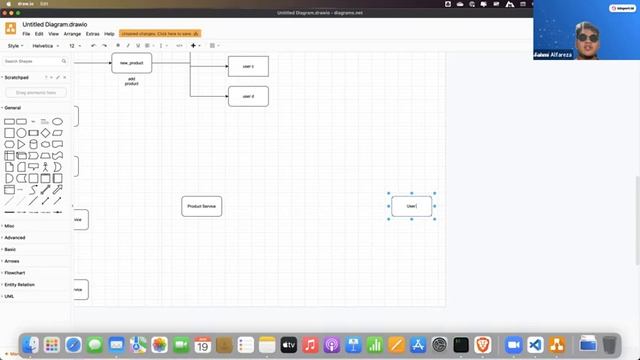Select the cylinder shape in General palette

pos(33,144)
